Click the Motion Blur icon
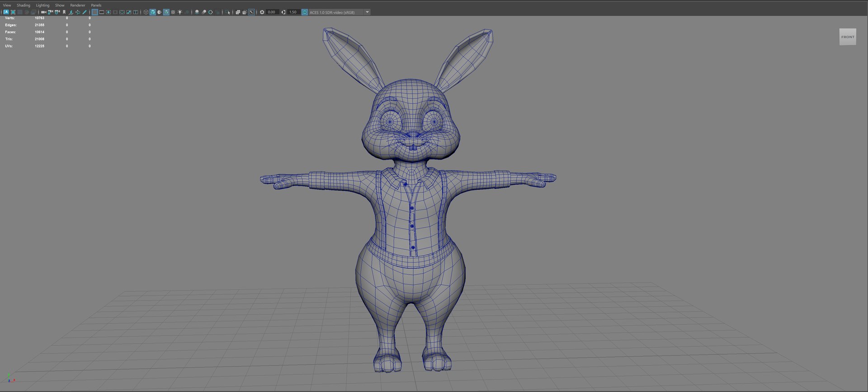 tap(204, 12)
